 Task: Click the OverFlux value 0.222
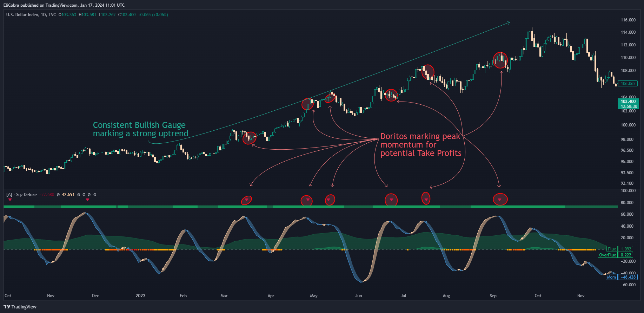(x=626, y=255)
